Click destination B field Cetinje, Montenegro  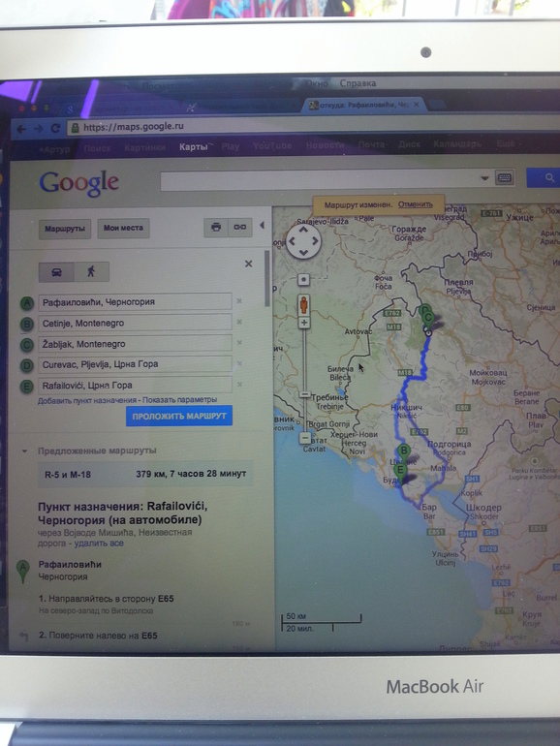tap(135, 323)
